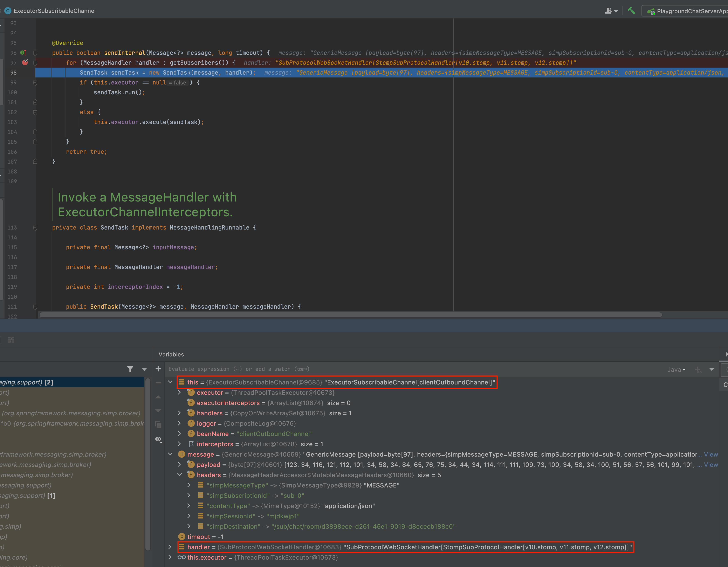
Task: Click the view options eye icon
Action: 159,439
